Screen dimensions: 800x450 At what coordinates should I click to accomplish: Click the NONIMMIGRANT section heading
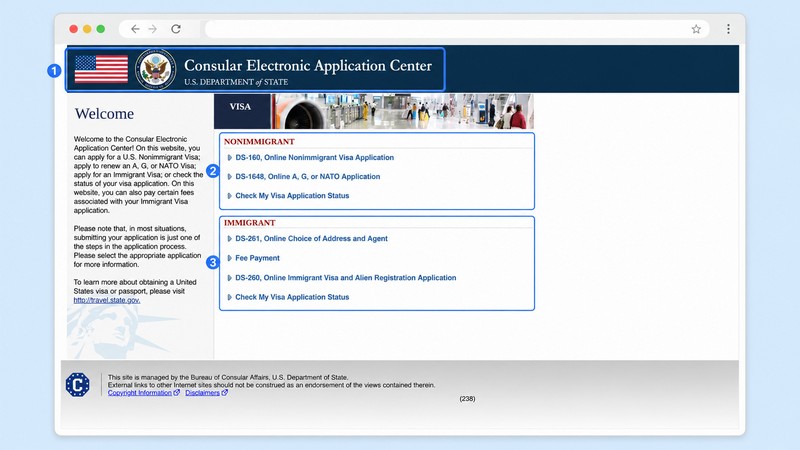coord(259,141)
